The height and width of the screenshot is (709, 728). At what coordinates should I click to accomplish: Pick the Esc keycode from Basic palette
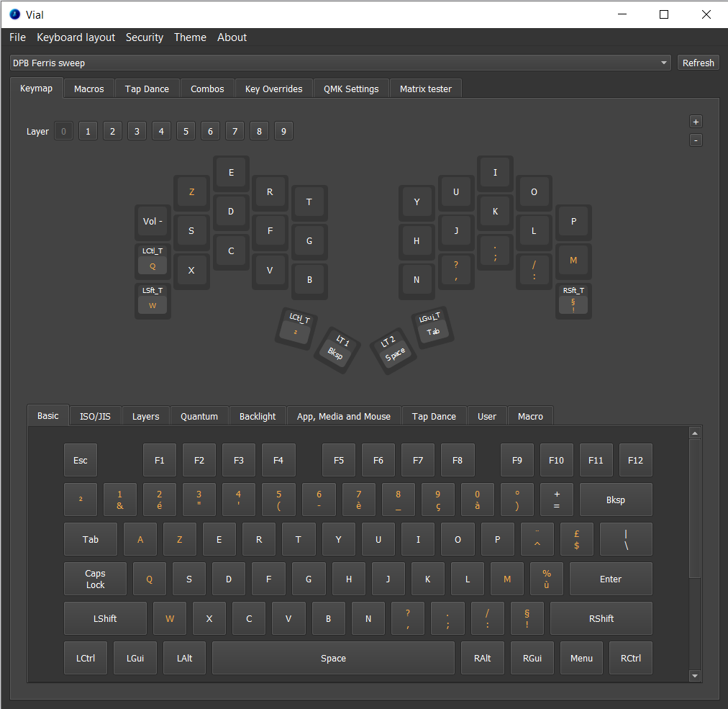click(81, 460)
